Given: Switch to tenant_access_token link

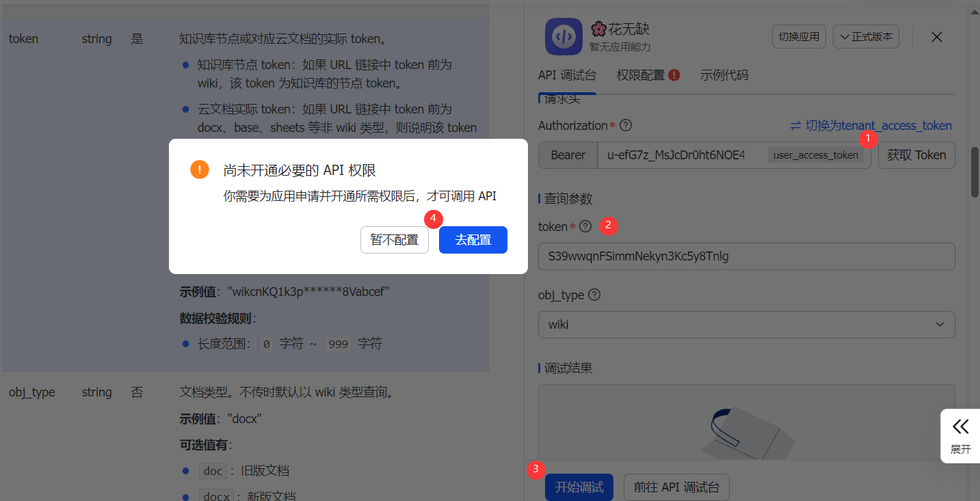Looking at the screenshot, I should pos(871,126).
